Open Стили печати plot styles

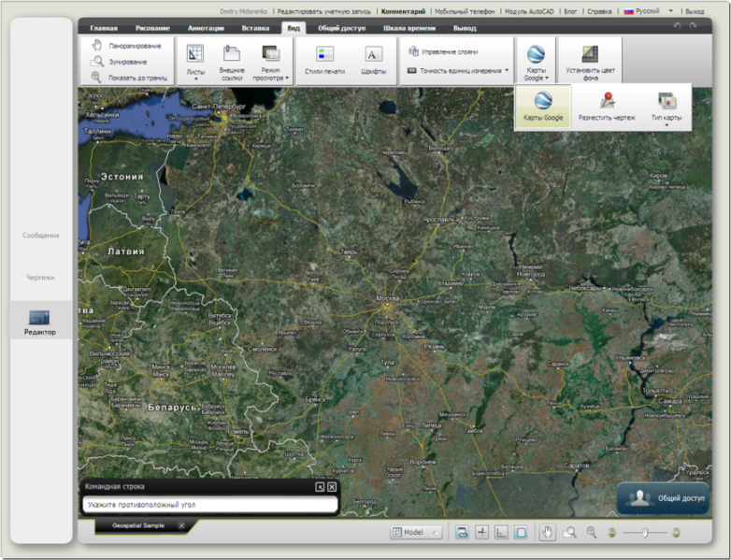(x=324, y=60)
